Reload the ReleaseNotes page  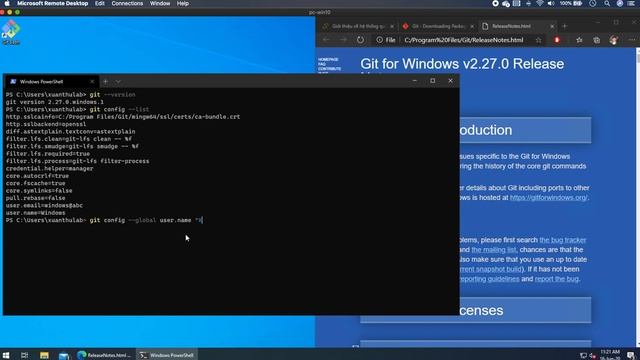[x=360, y=40]
